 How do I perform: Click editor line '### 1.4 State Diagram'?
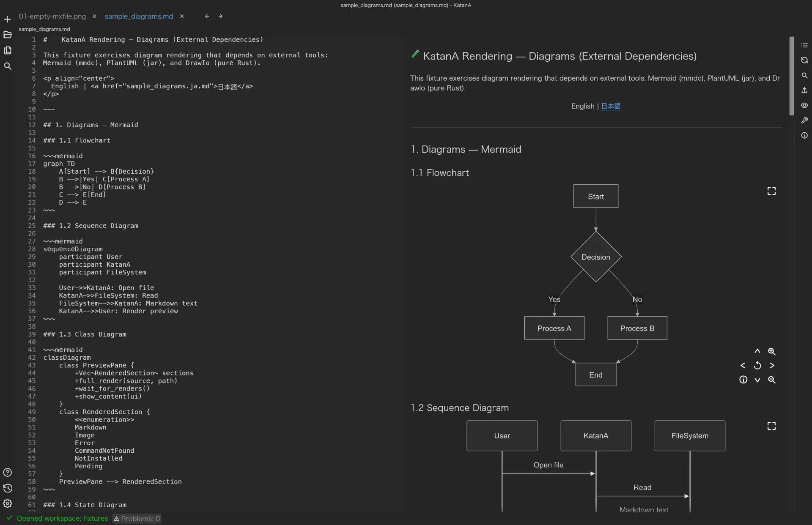pyautogui.click(x=85, y=505)
